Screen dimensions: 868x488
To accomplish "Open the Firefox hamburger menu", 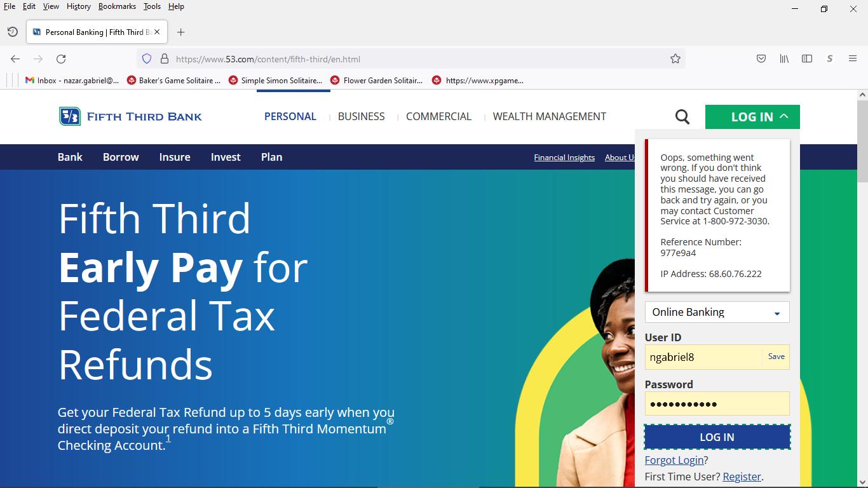I will pyautogui.click(x=853, y=59).
